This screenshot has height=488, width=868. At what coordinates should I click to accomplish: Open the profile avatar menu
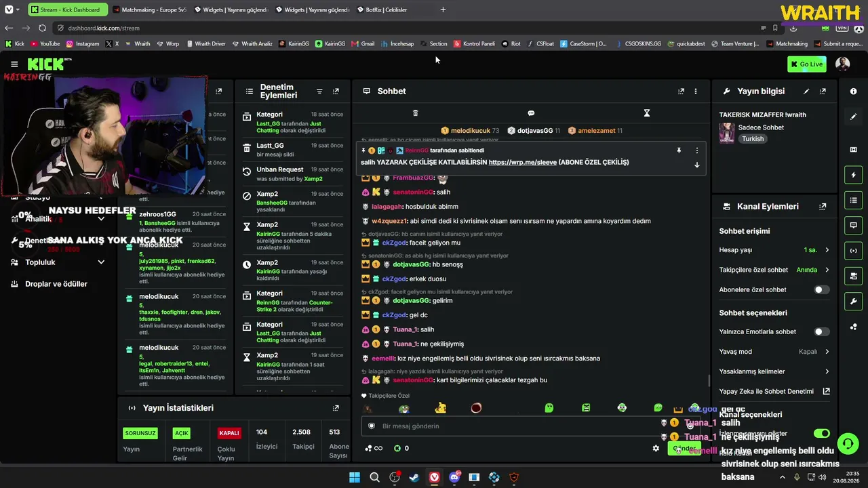(x=842, y=64)
